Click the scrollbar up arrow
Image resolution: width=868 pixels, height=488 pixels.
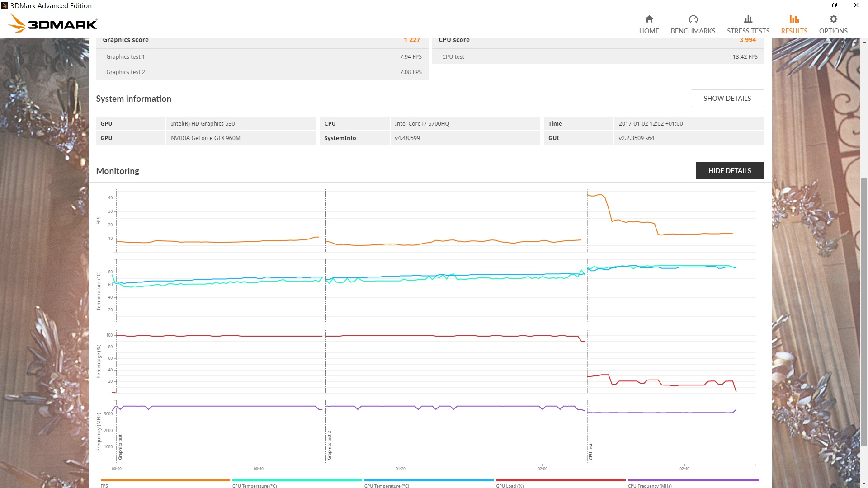[x=864, y=42]
